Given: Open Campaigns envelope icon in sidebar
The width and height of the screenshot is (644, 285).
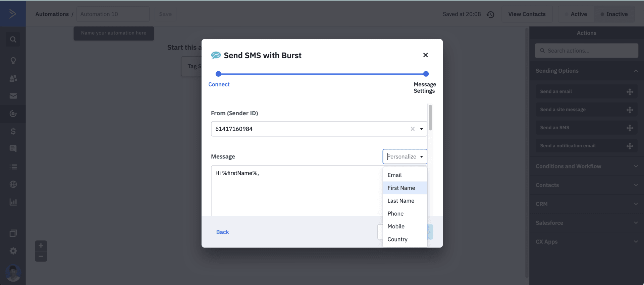Looking at the screenshot, I should (13, 96).
